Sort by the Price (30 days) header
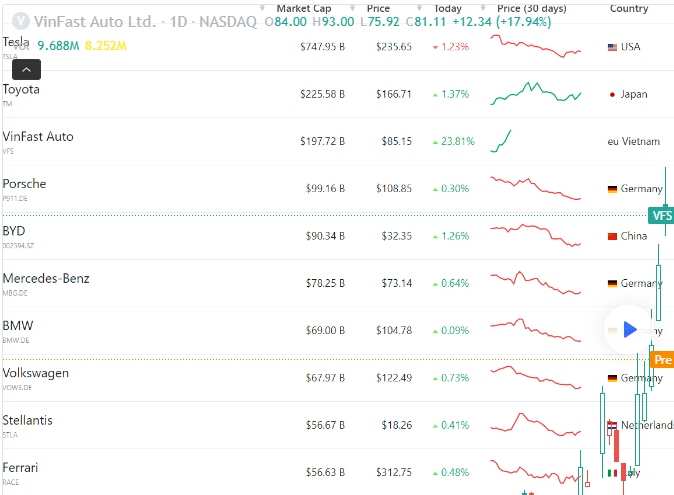The image size is (674, 495). [x=531, y=8]
